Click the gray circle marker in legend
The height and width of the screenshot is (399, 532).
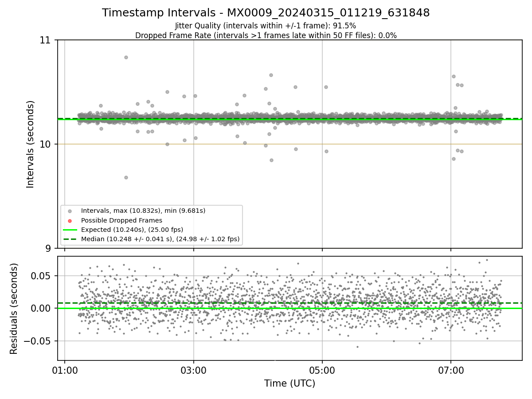[70, 211]
